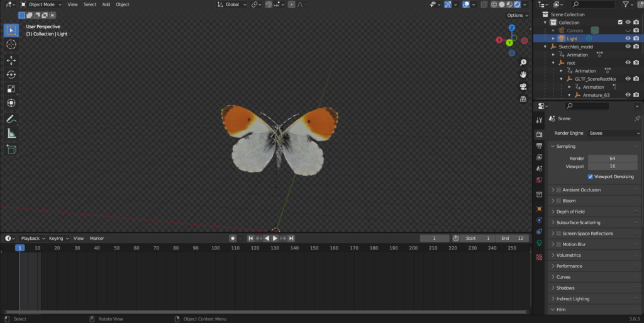Select the Scale tool
Screen dimensions: 644x323
(x=11, y=89)
